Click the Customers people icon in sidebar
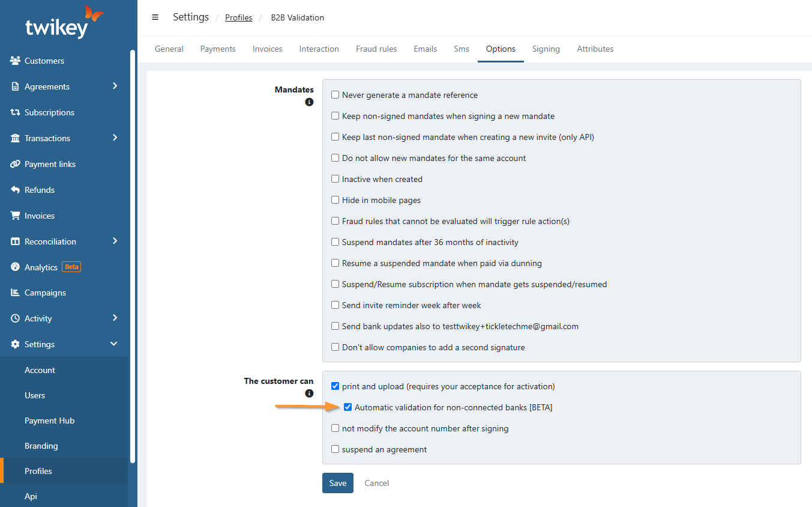 (x=15, y=61)
